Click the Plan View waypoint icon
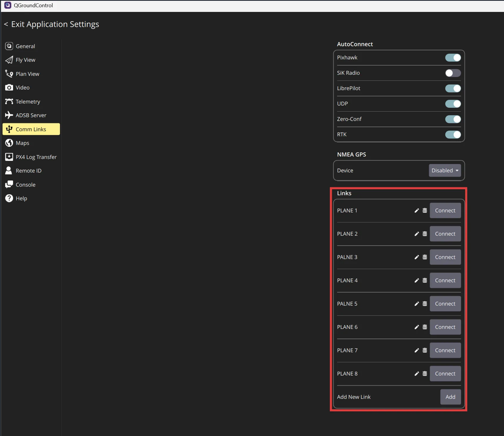 (x=9, y=74)
